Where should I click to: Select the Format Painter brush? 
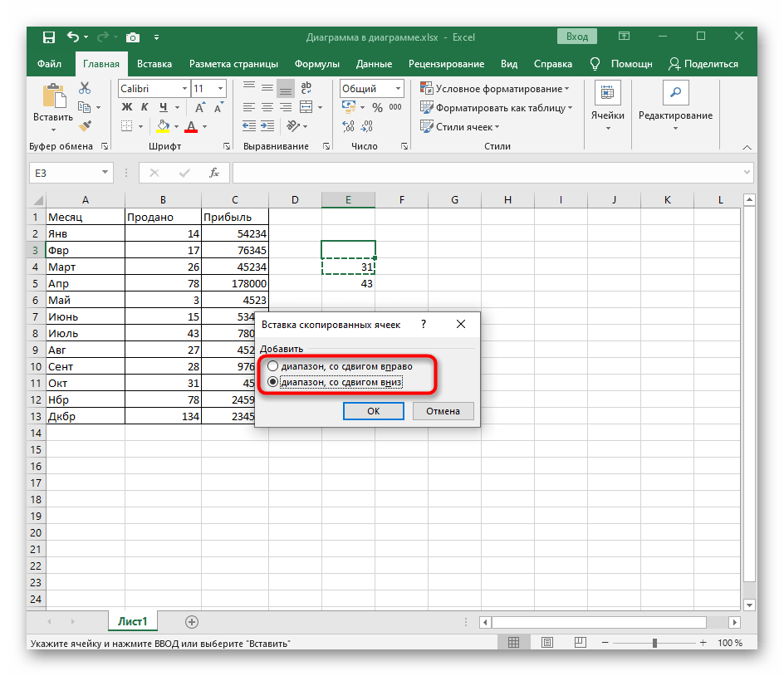(84, 125)
